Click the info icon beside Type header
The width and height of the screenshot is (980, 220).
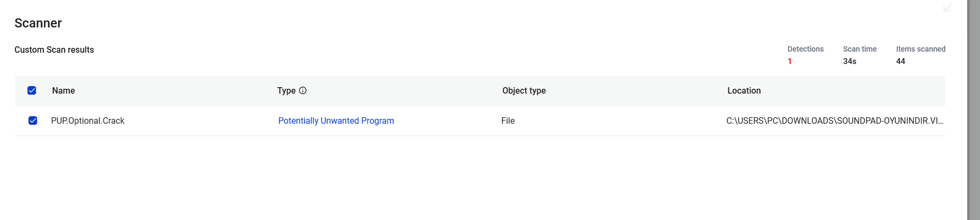click(303, 90)
